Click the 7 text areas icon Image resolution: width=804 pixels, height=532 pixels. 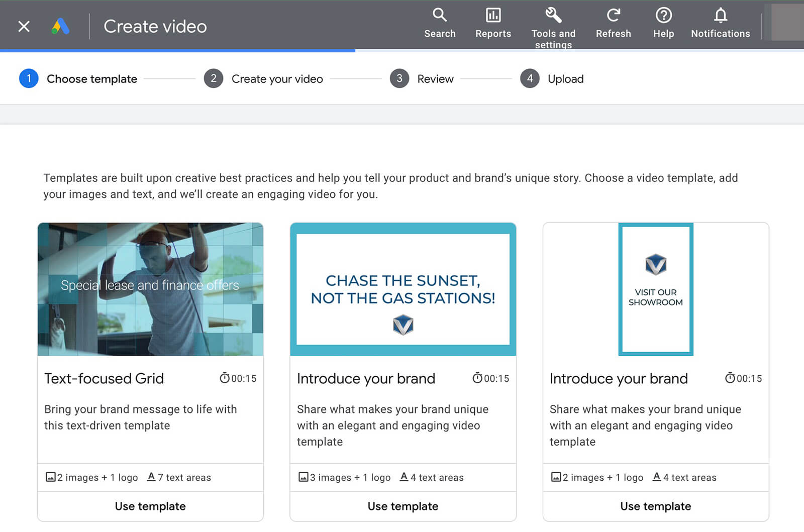point(152,477)
